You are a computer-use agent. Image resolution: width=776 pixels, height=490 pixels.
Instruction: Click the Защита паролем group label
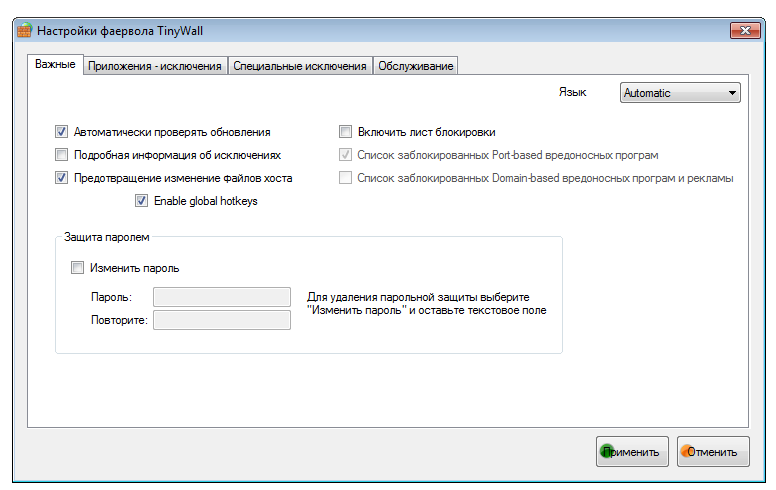(106, 237)
